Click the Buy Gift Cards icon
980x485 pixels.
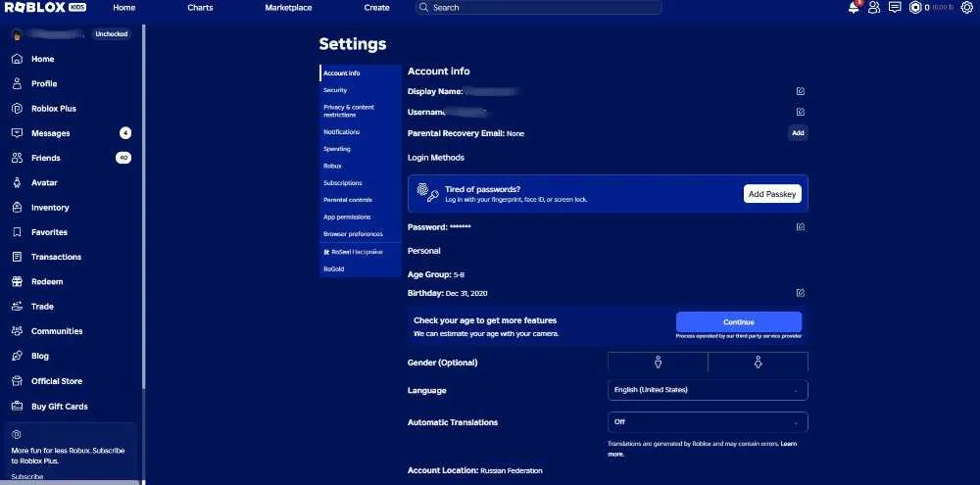(x=18, y=407)
